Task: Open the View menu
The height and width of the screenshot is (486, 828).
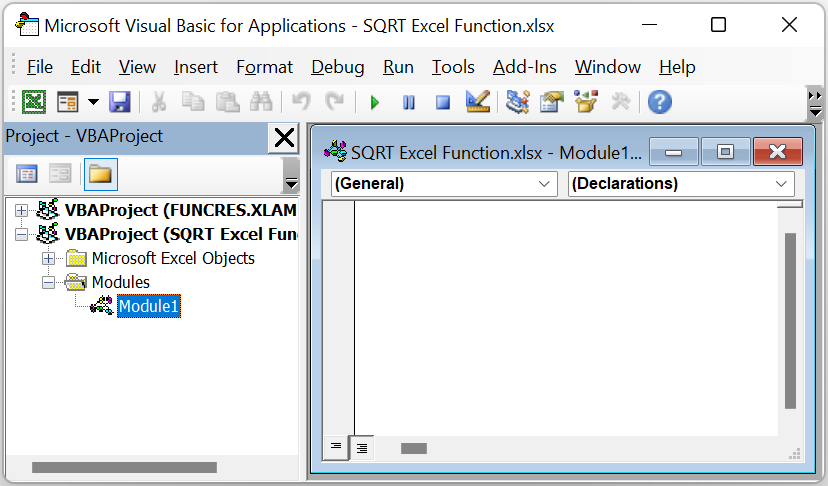Action: [137, 67]
